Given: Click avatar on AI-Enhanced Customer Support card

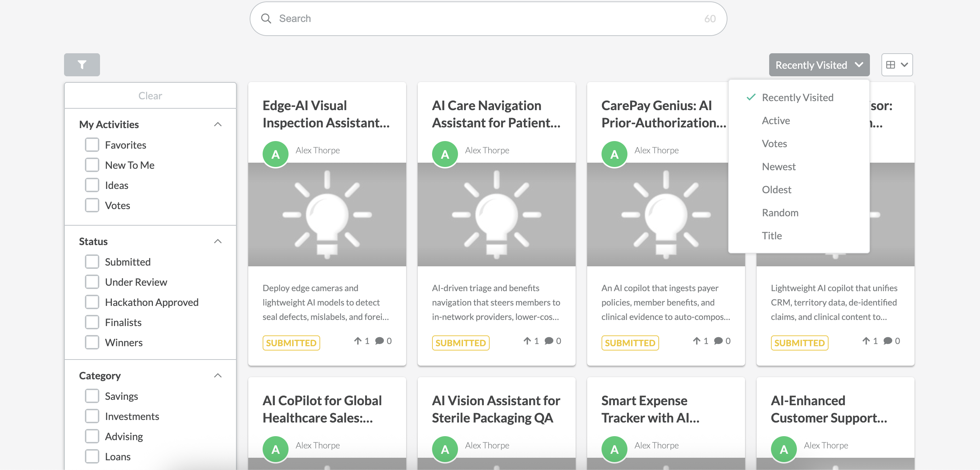Looking at the screenshot, I should 784,449.
